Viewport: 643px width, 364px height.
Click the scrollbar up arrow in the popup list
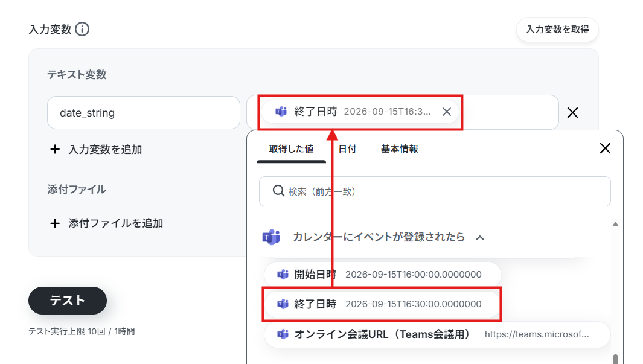click(x=615, y=224)
